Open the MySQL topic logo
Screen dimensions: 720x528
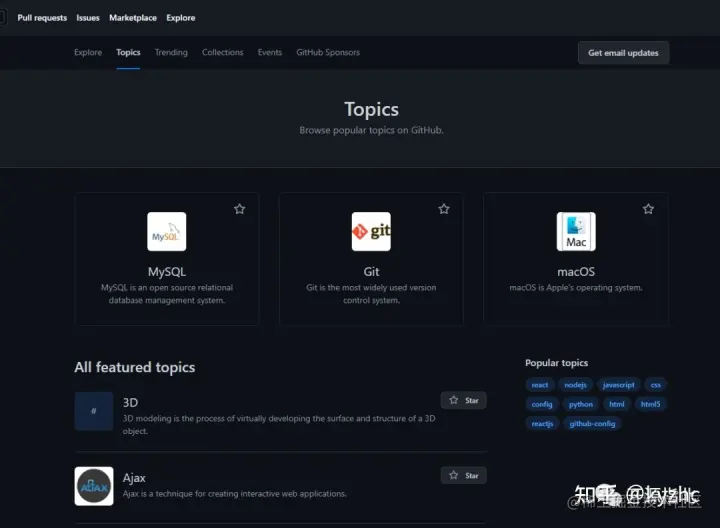point(167,231)
